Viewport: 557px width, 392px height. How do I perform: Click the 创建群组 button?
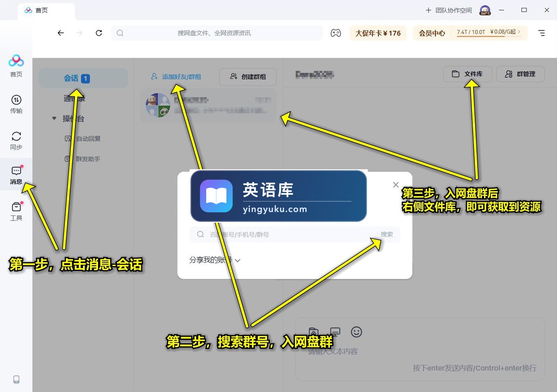pos(248,77)
